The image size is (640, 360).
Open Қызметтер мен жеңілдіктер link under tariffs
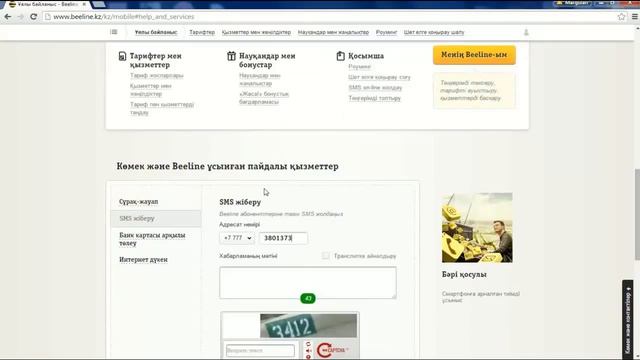pyautogui.click(x=151, y=90)
